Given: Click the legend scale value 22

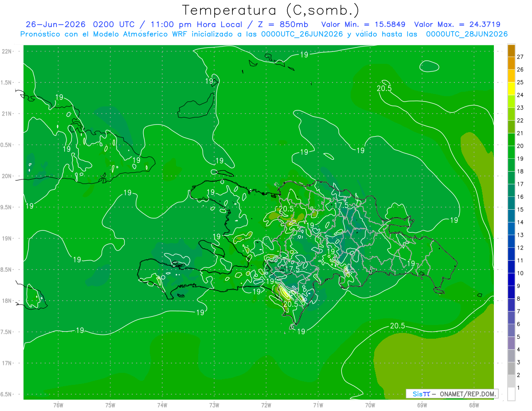Looking at the screenshot, I should tap(520, 121).
